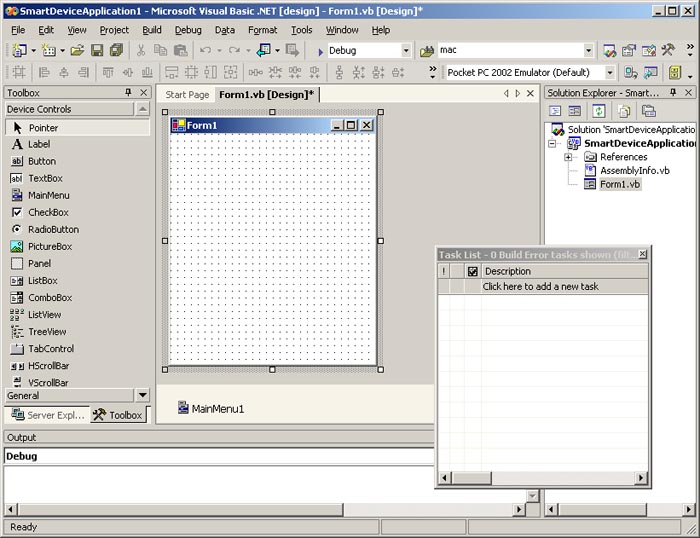
Task: Expand the General toolbox section arrow
Action: 143,395
